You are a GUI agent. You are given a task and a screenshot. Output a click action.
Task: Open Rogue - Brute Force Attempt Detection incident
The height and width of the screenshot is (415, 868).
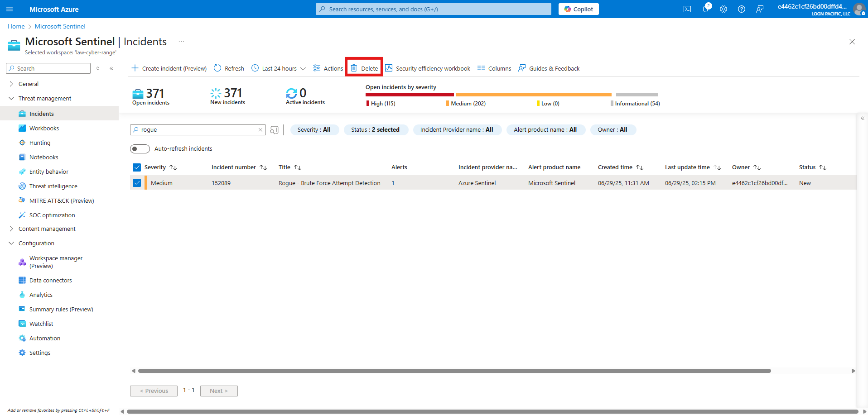tap(329, 183)
